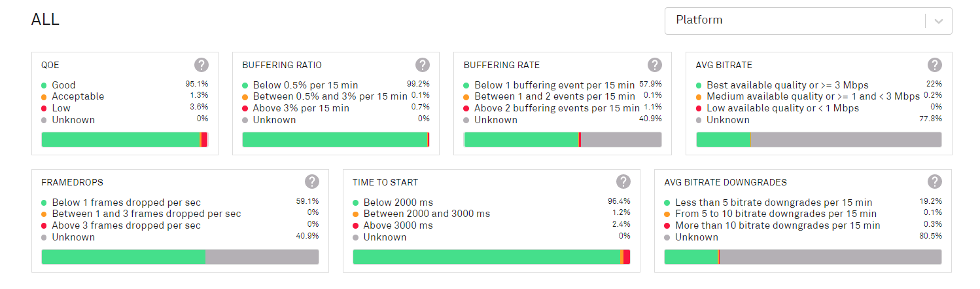The width and height of the screenshot is (980, 289).
Task: Expand the Platform selector chevron arrow
Action: pos(939,21)
